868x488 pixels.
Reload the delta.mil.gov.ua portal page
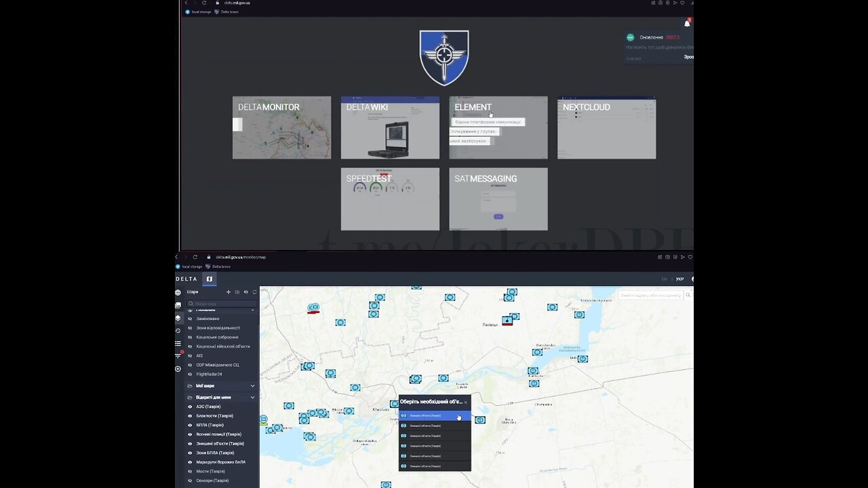(204, 3)
